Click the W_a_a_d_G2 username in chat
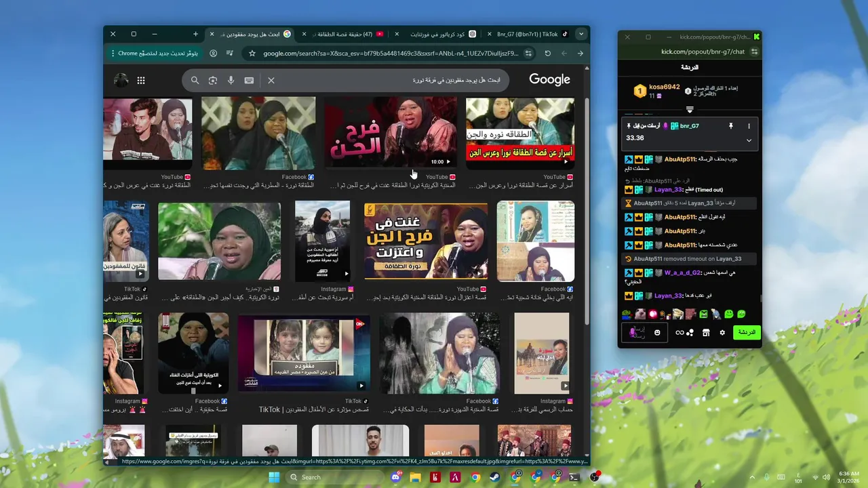Image resolution: width=868 pixels, height=488 pixels. (x=683, y=272)
